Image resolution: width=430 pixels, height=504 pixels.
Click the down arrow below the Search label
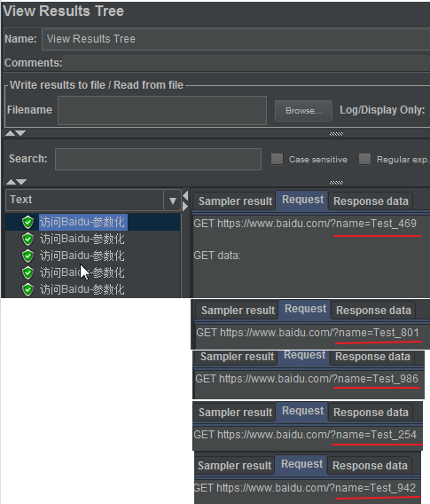click(21, 182)
